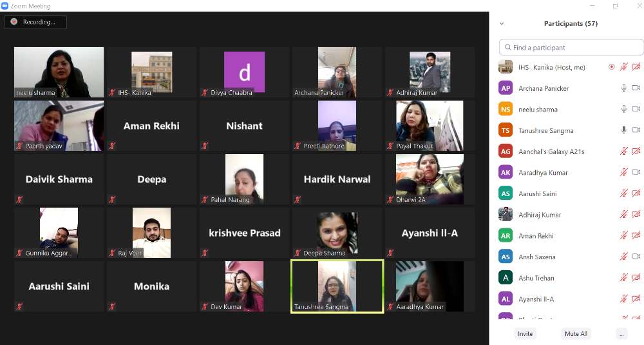Focus the Find a participant search field

(571, 47)
